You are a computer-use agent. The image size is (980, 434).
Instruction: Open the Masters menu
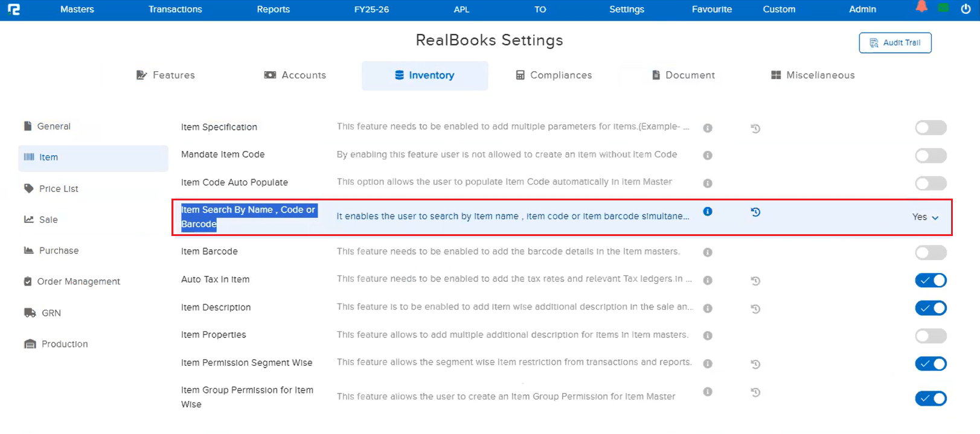(77, 9)
